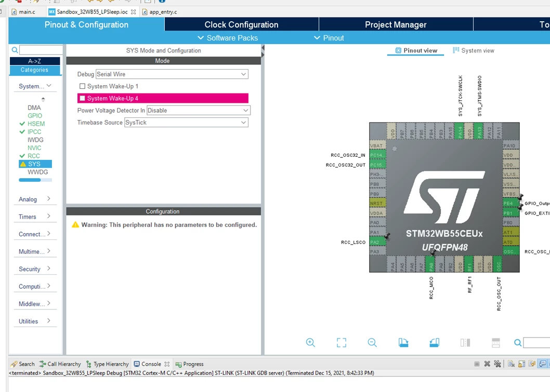Rotate chip counter-clockwise icon

pos(434,343)
